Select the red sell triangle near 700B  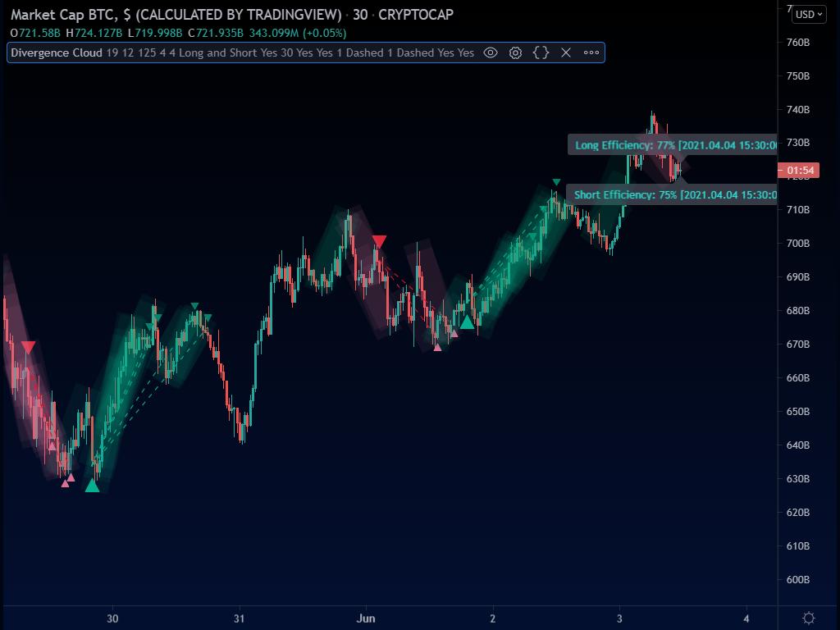coord(379,240)
